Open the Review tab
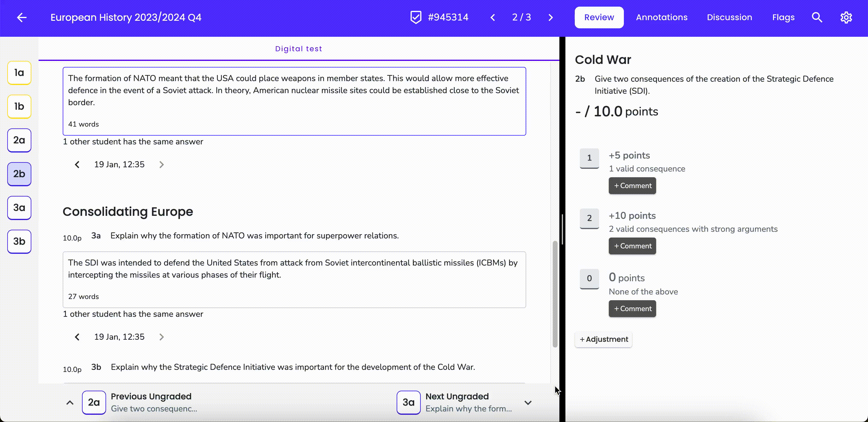This screenshot has width=868, height=422. 599,17
